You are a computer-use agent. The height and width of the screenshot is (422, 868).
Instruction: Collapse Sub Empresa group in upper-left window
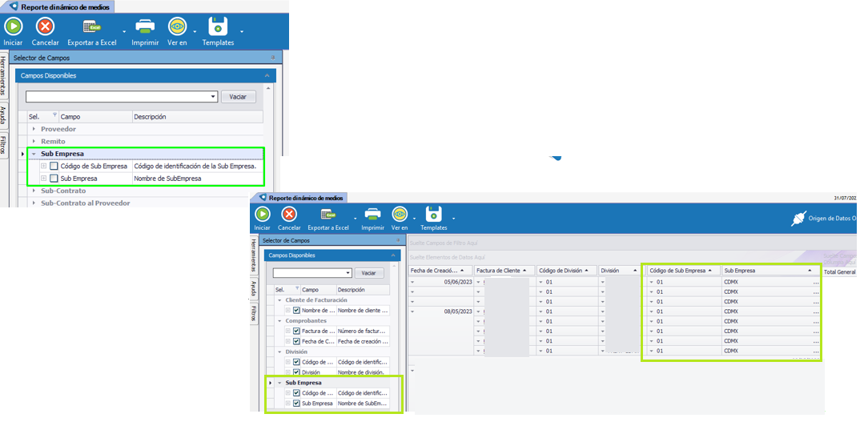click(34, 154)
